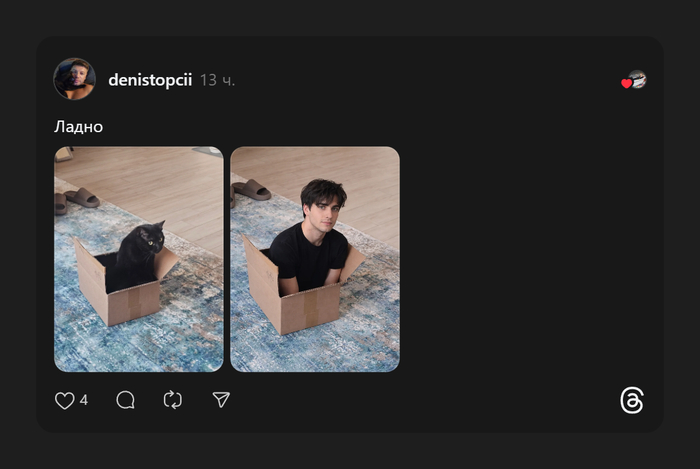Image resolution: width=700 pixels, height=469 pixels.
Task: Click the post text "Ладно"
Action: [79, 127]
